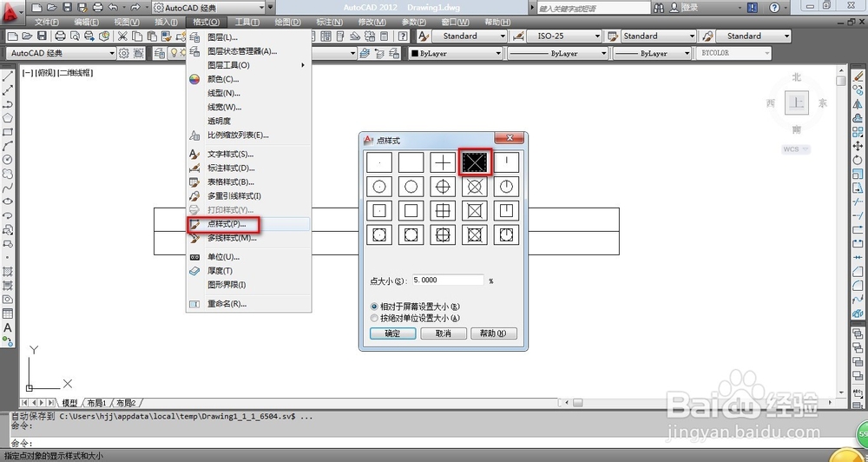Viewport: 868px width, 462px height.
Task: Click Undo arrow in quick access toolbar
Action: click(x=112, y=8)
